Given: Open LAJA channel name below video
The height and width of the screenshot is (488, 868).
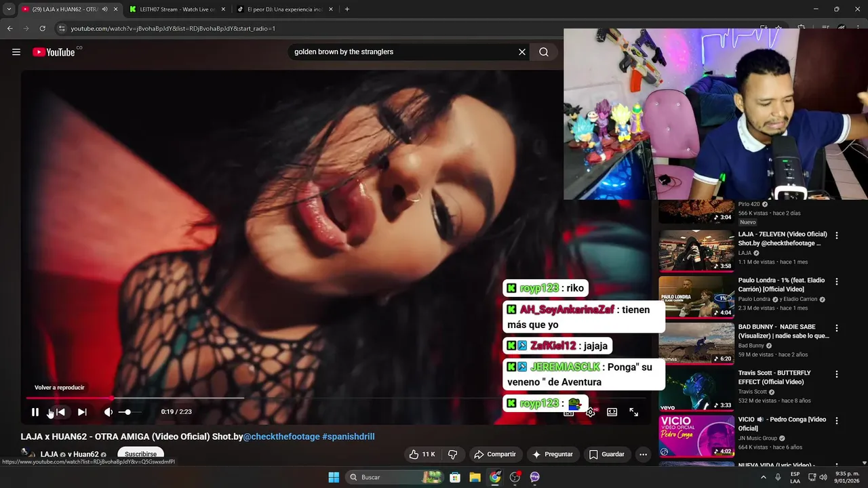Looking at the screenshot, I should point(49,454).
